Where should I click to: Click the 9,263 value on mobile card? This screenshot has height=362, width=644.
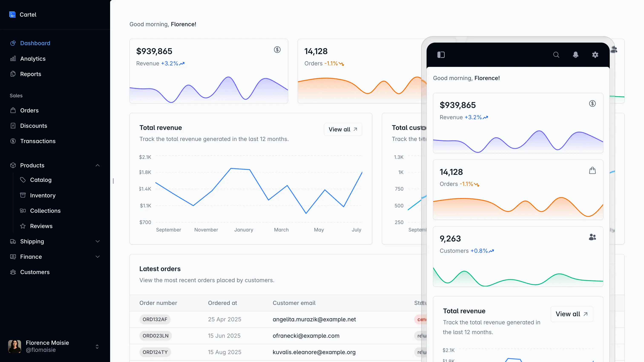[450, 238]
